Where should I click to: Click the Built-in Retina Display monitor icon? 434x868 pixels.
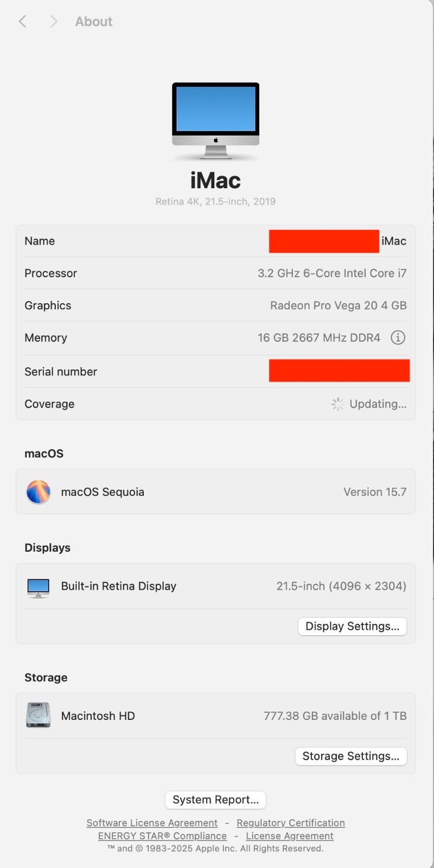coord(39,586)
